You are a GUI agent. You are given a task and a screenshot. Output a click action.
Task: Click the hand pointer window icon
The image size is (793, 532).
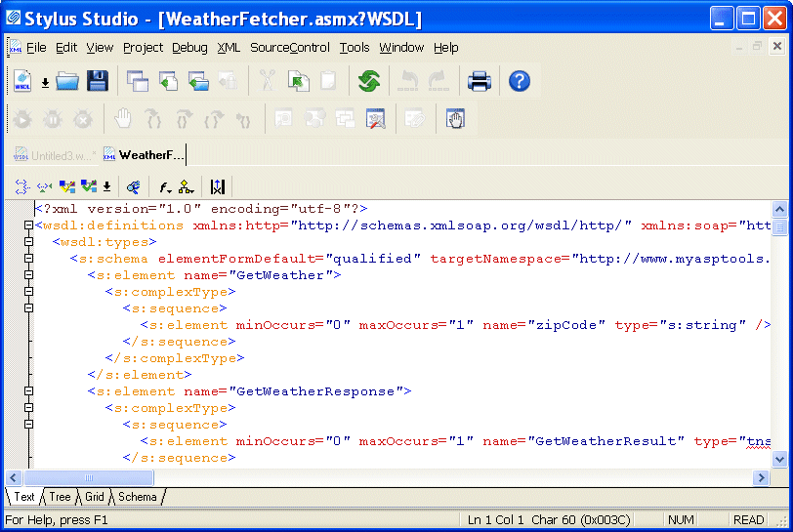[456, 119]
